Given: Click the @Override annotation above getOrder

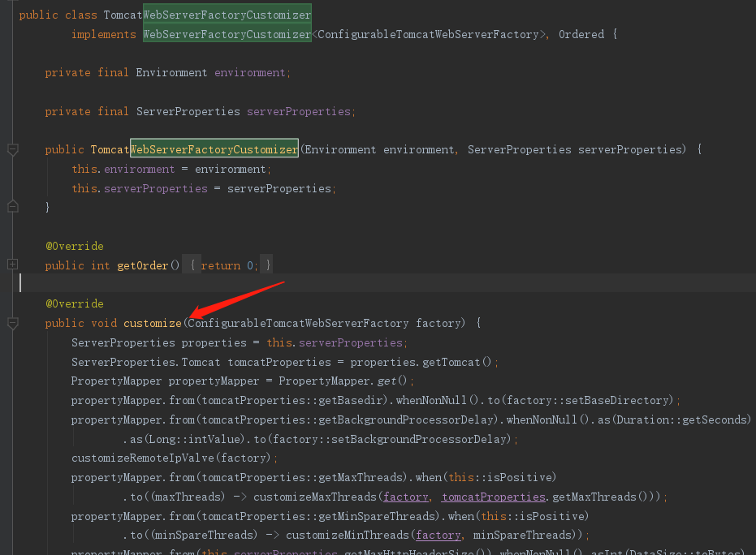Looking at the screenshot, I should 75,246.
